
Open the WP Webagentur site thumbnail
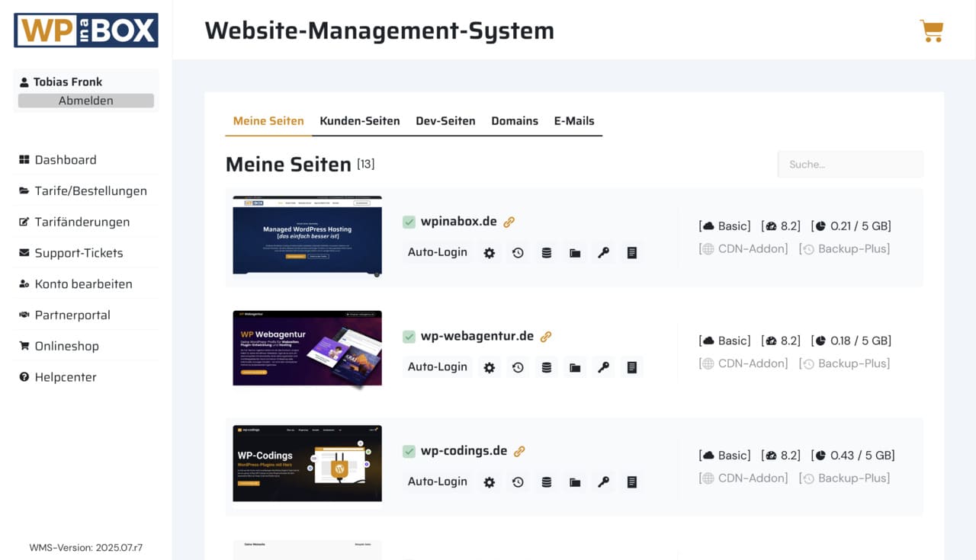(307, 349)
